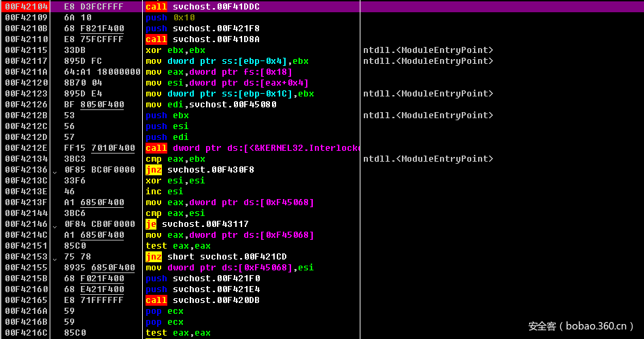This screenshot has width=644, height=339.
Task: Select the call to KERNEL32.Interlocked import
Action: [x=252, y=147]
